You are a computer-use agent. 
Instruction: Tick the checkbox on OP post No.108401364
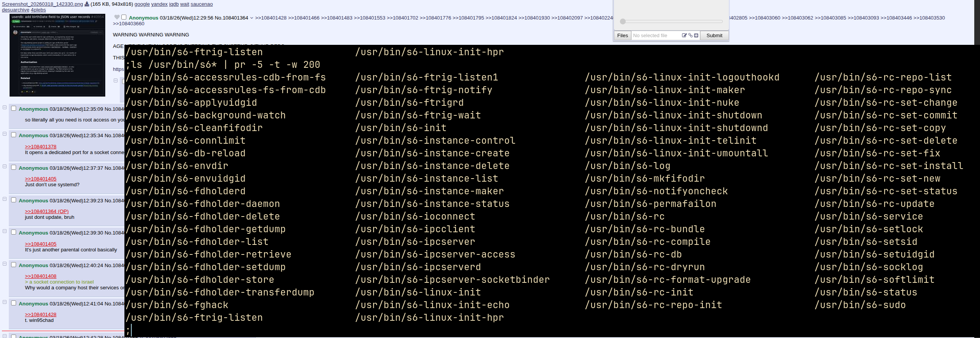tap(124, 17)
